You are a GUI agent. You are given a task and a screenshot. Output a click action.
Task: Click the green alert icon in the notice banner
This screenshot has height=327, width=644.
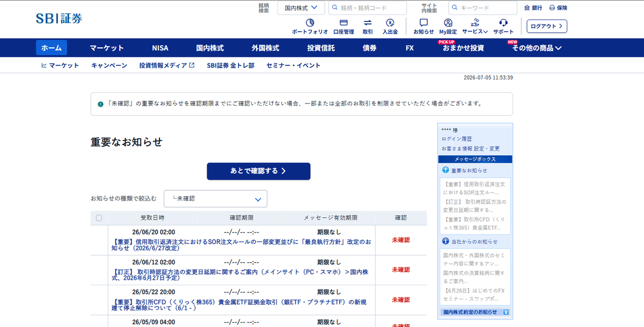tap(100, 104)
